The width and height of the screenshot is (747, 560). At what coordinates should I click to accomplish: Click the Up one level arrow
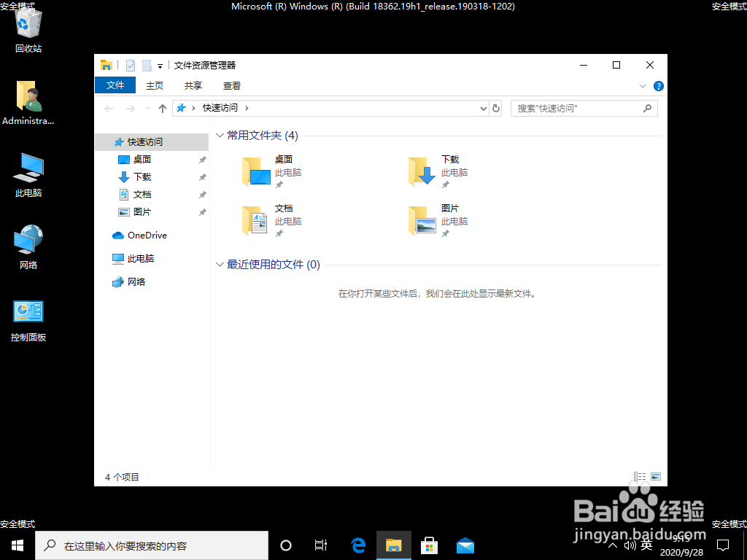(163, 109)
